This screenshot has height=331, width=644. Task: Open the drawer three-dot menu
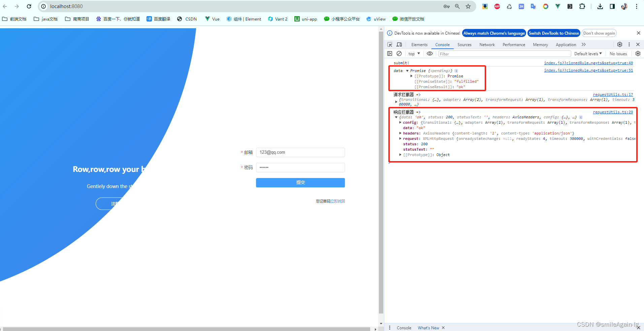pyautogui.click(x=390, y=328)
